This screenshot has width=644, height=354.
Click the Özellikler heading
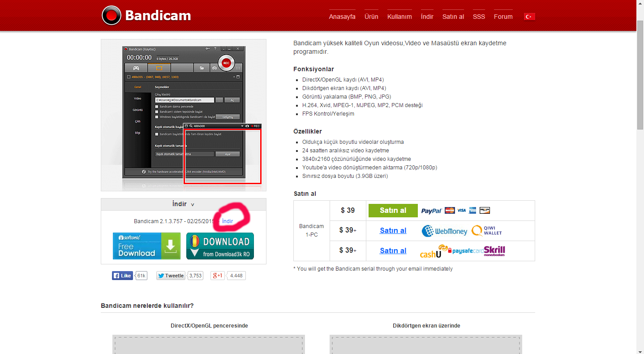point(308,131)
